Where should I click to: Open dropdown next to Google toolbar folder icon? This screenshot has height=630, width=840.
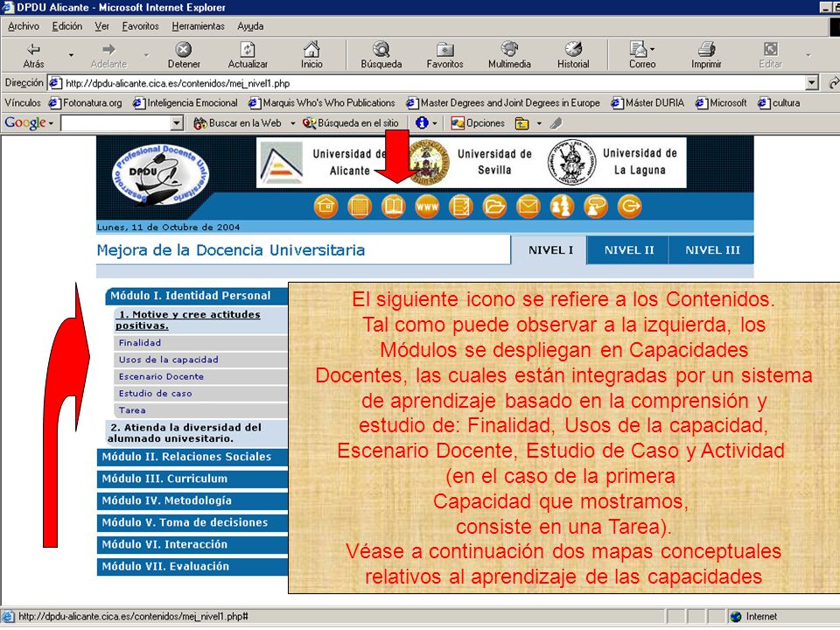click(x=539, y=123)
